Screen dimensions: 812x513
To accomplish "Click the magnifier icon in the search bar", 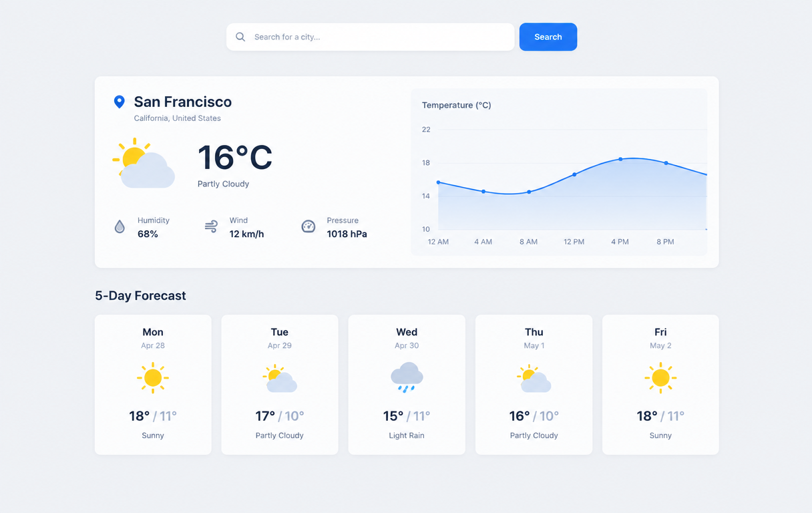I will point(240,37).
